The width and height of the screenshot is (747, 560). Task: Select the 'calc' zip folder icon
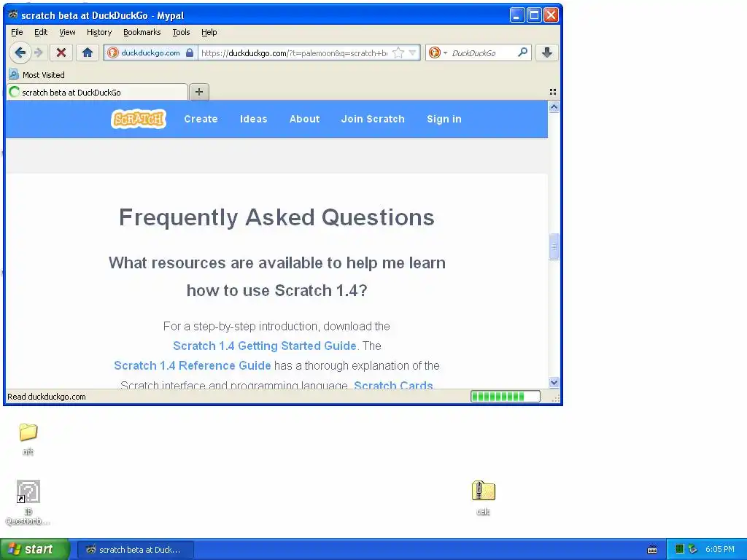[x=483, y=497]
